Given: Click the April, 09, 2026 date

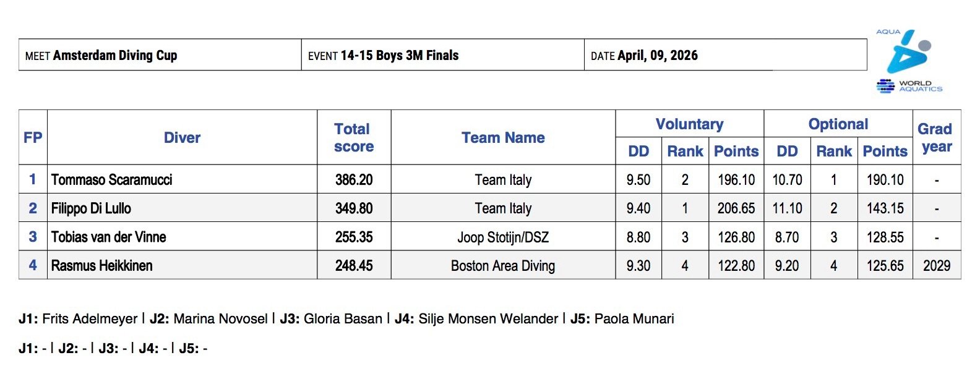Looking at the screenshot, I should [x=658, y=56].
